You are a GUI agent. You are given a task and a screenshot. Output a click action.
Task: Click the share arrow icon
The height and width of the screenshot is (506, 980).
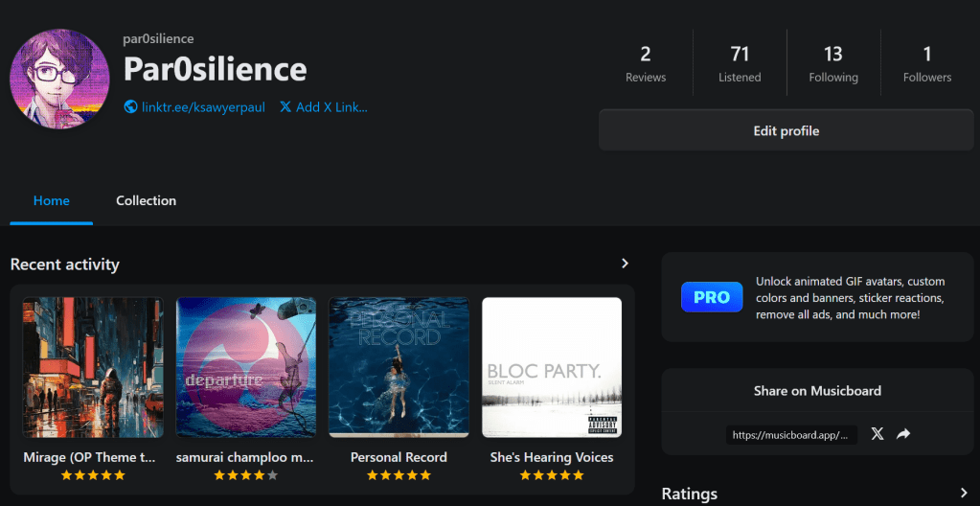point(903,434)
